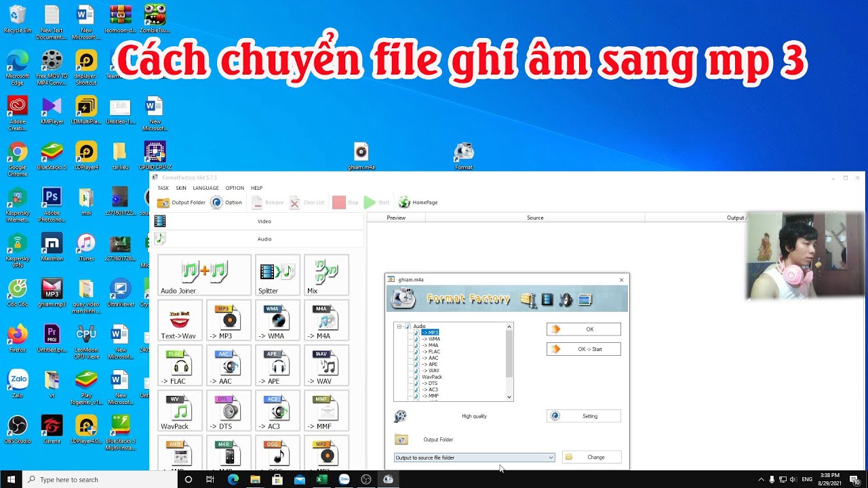Open the Setting button in dialog
This screenshot has width=868, height=488.
click(x=584, y=416)
